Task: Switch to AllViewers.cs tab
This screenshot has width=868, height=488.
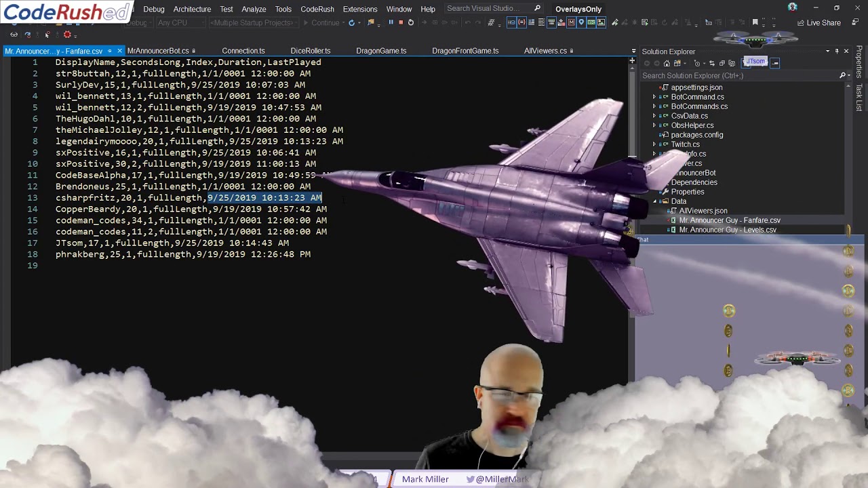Action: pyautogui.click(x=545, y=51)
